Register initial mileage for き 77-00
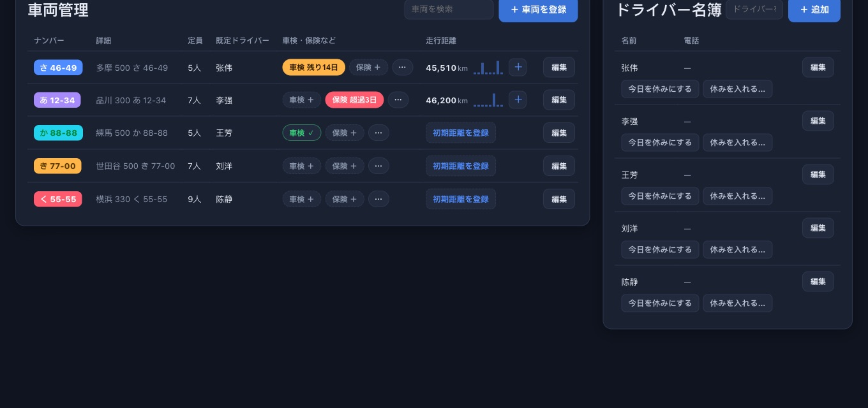This screenshot has width=868, height=408. (461, 166)
